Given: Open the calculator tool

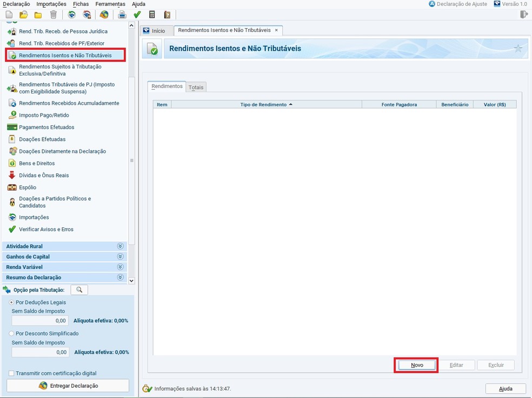Looking at the screenshot, I should (152, 15).
